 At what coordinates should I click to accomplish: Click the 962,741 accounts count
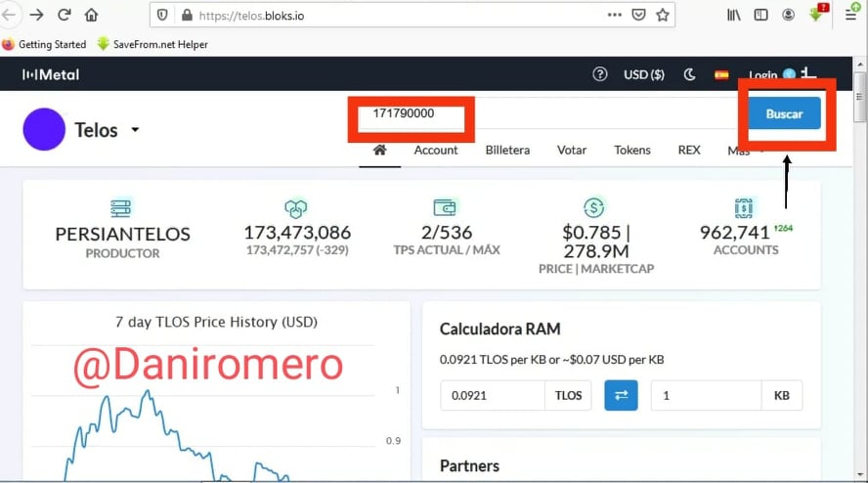(735, 232)
